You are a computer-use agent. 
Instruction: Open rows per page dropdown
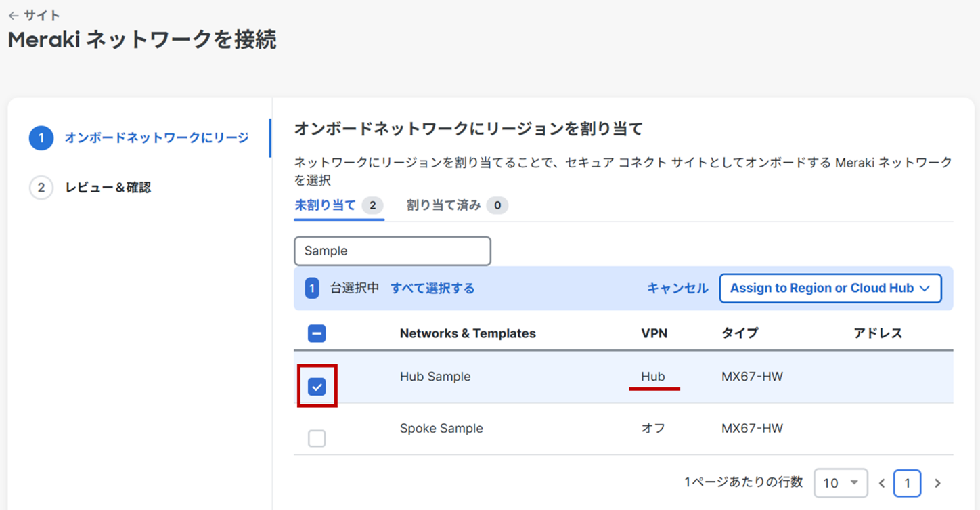841,483
